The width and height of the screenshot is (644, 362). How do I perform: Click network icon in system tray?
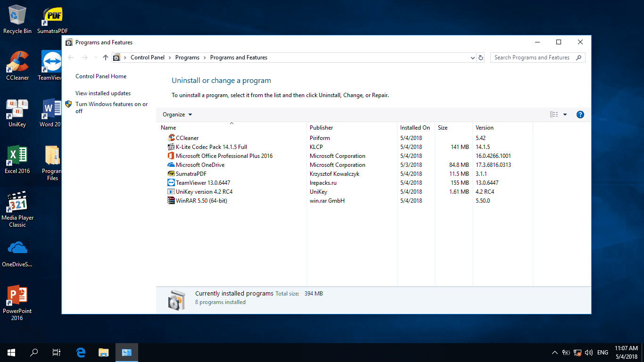click(x=578, y=353)
